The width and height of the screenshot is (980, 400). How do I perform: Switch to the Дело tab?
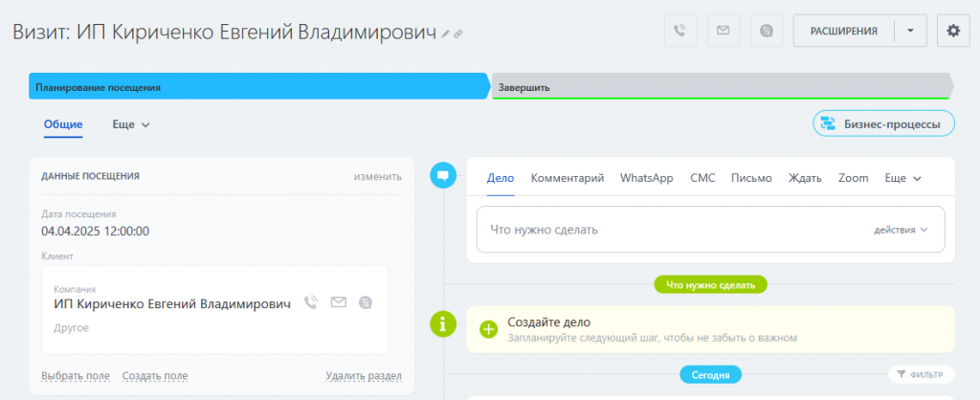point(500,178)
